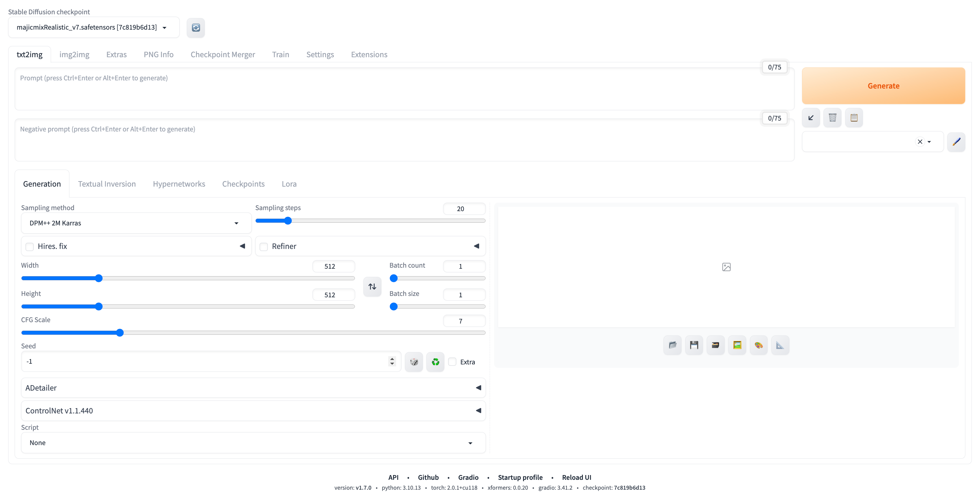Click the read generation parameters arrow icon
Image resolution: width=980 pixels, height=504 pixels.
click(811, 117)
